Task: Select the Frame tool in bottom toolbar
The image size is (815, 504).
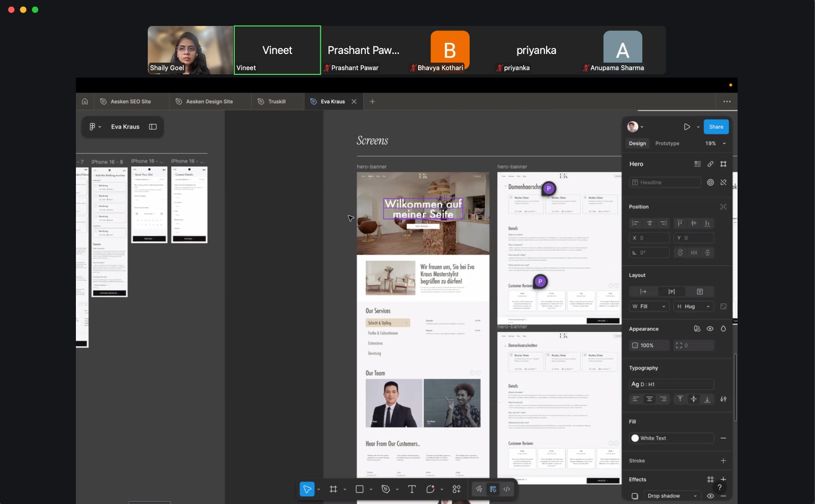Action: coord(333,489)
